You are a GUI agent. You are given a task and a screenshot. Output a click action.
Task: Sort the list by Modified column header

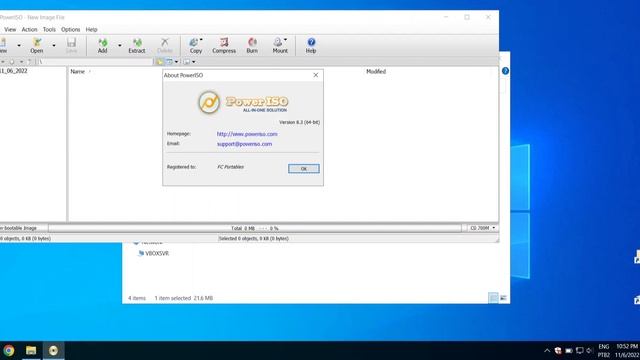[376, 71]
